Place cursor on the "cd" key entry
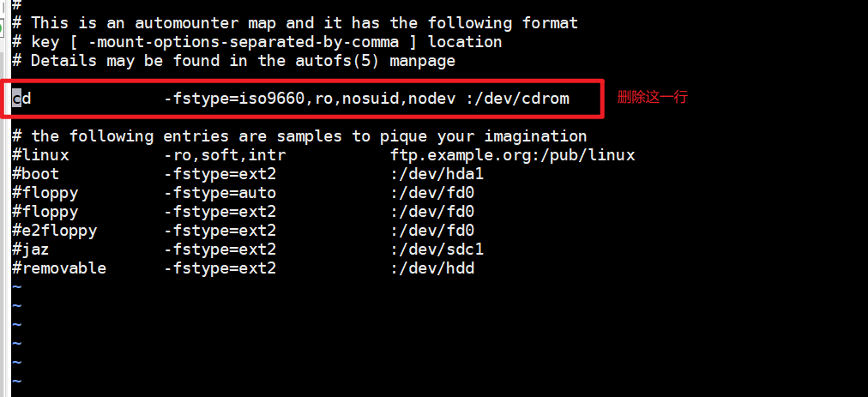Screen dimensions: 868x397 point(21,99)
